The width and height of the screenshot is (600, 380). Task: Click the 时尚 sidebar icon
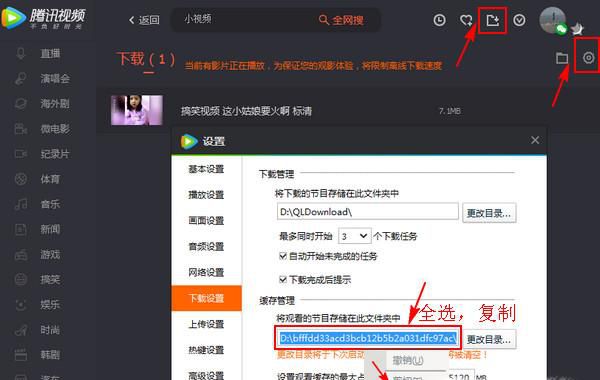(x=21, y=330)
